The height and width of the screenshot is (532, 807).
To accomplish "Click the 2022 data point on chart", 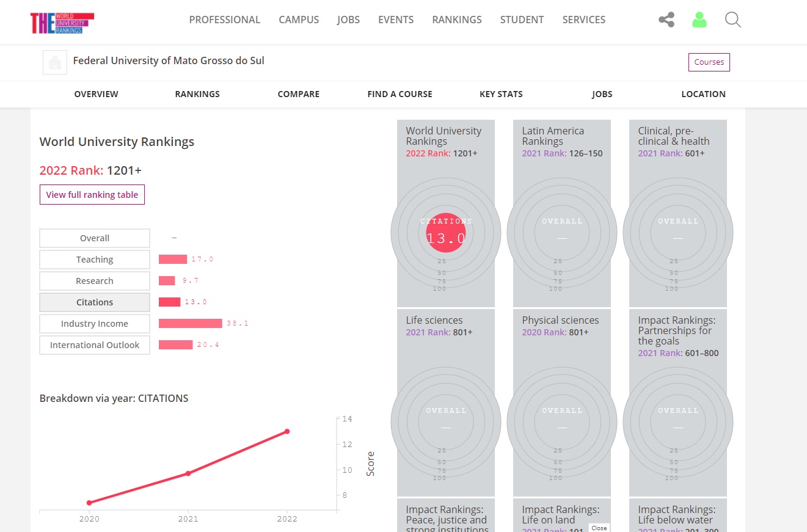I will (287, 431).
